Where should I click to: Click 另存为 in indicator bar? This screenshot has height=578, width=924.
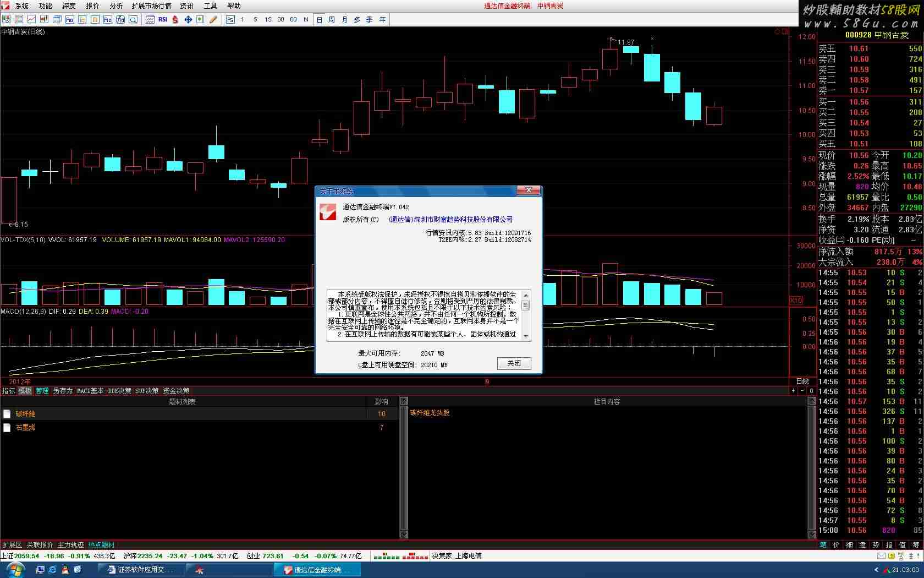(63, 390)
